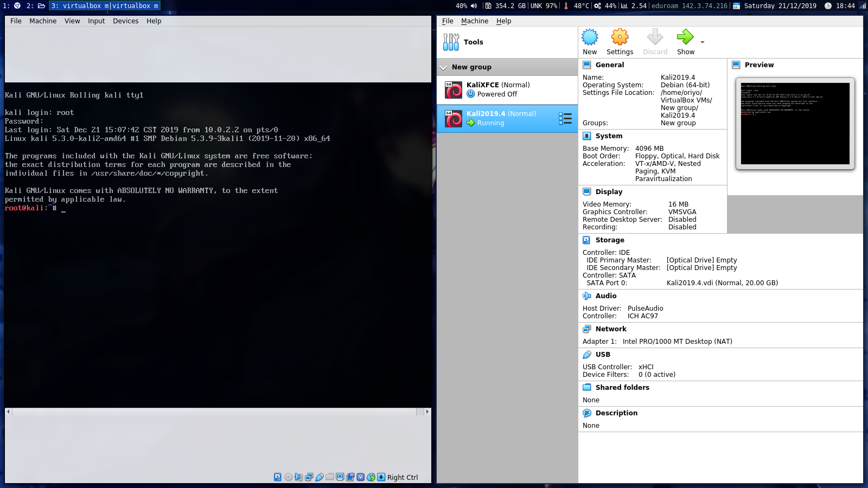Click the recording status bar icon

350,477
